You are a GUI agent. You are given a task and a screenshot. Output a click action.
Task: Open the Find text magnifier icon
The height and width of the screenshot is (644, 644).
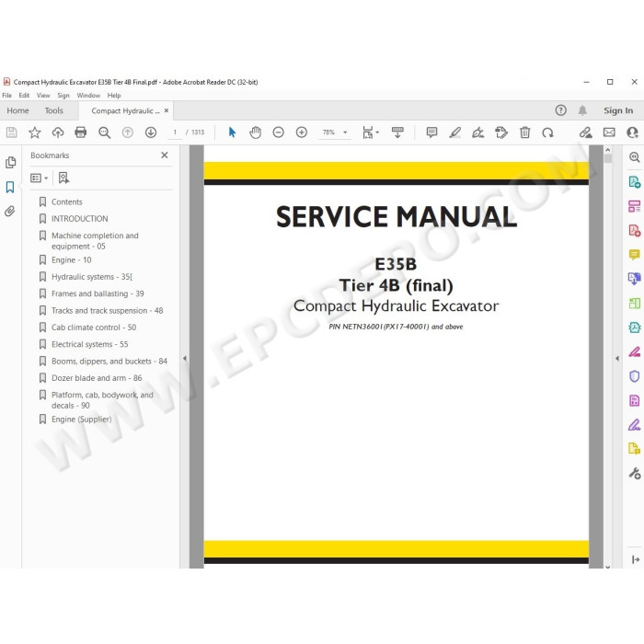click(104, 132)
